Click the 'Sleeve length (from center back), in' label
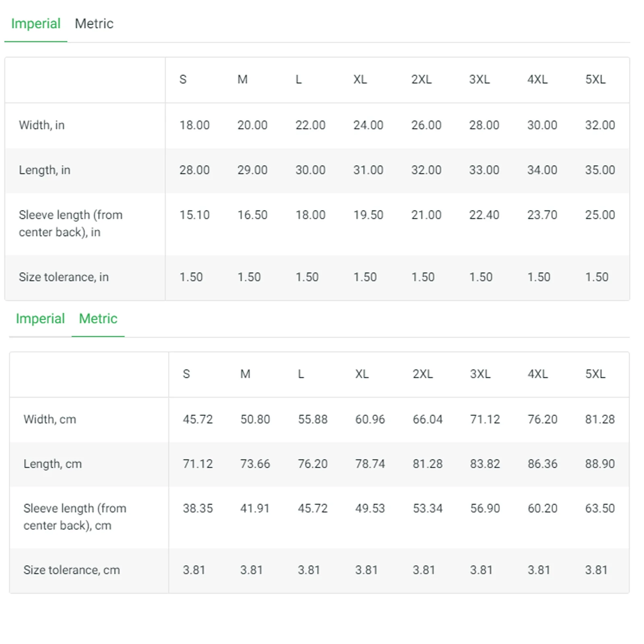 coord(71,223)
